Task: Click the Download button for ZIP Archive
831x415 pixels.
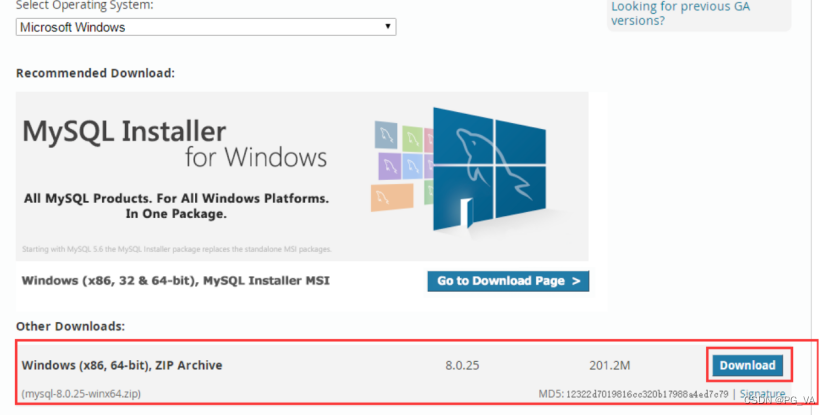Action: (x=747, y=365)
